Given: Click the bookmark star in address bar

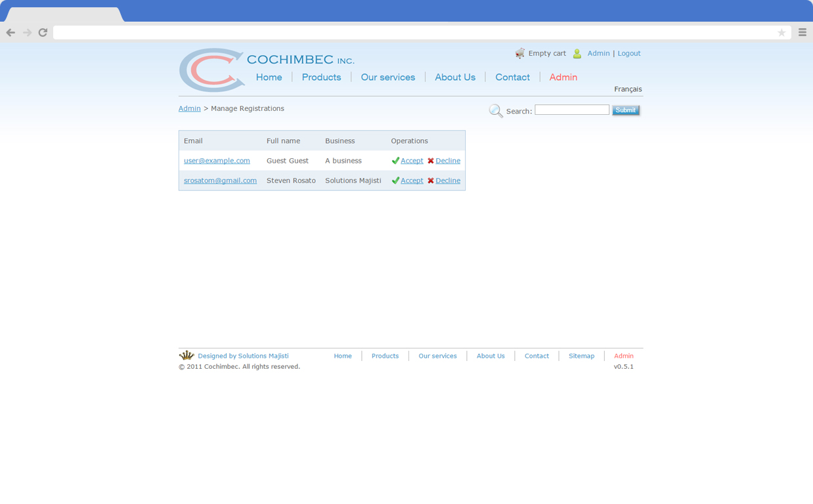Looking at the screenshot, I should tap(781, 31).
